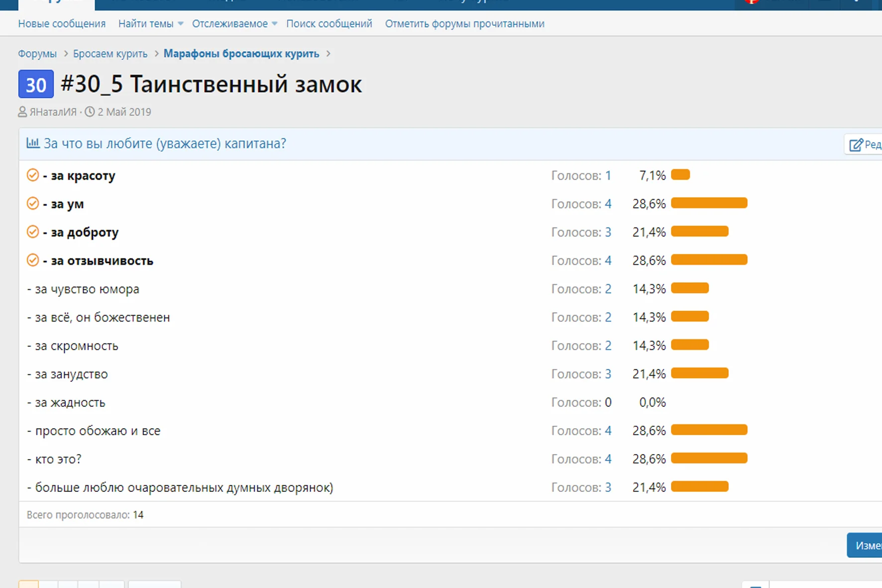Click the Изменить button at bottom right
The height and width of the screenshot is (588, 882).
click(x=865, y=546)
